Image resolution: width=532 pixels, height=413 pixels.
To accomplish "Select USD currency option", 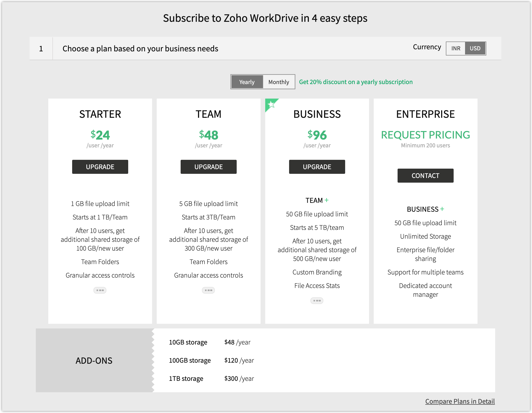I will (475, 48).
